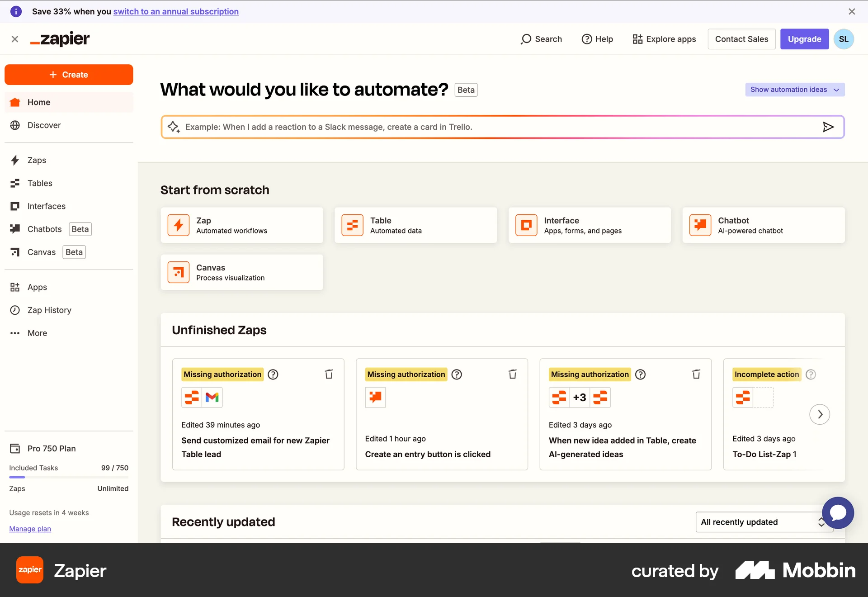The width and height of the screenshot is (868, 597).
Task: Click the 99 / 750 task count
Action: point(115,468)
